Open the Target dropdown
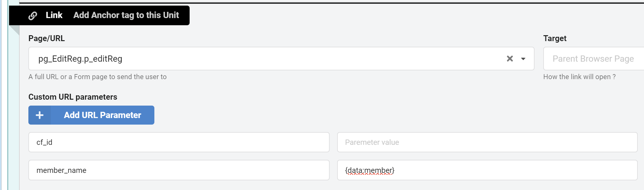 [593, 59]
